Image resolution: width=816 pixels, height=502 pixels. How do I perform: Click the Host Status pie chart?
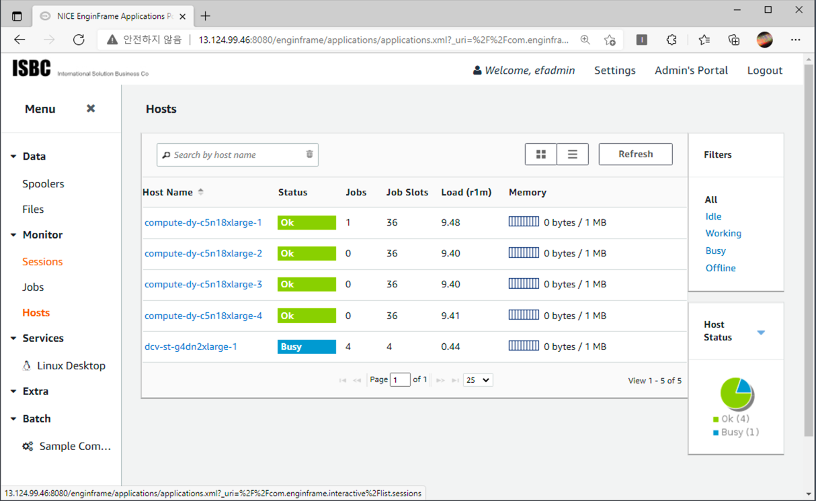click(x=736, y=393)
